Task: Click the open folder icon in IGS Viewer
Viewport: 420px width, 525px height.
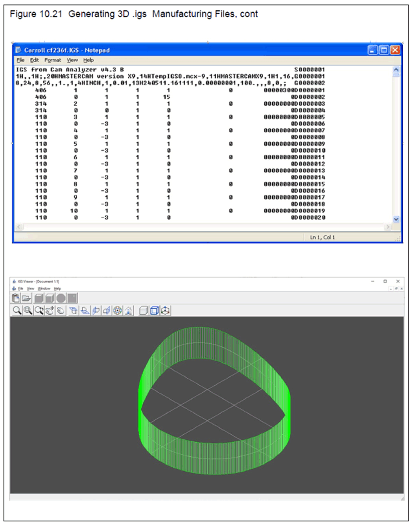Action: point(26,298)
